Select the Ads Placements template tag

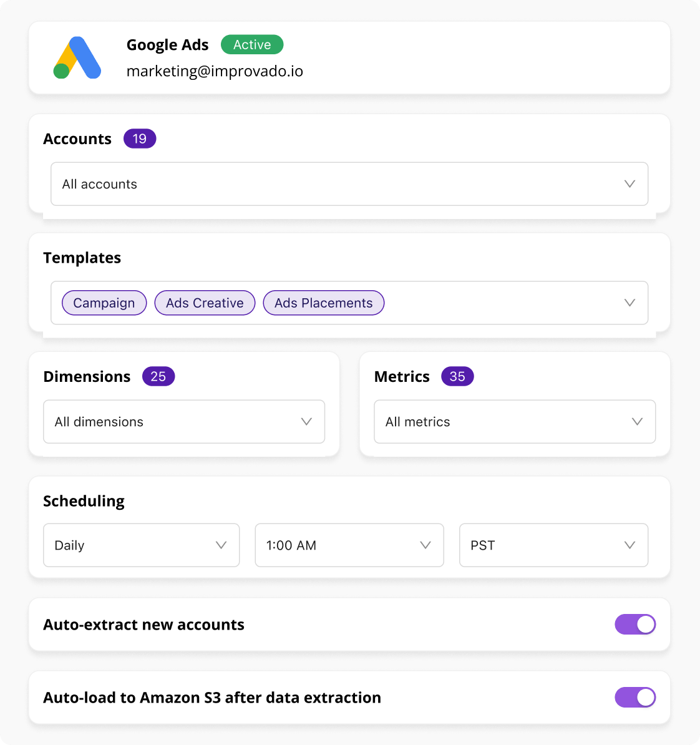(x=323, y=303)
